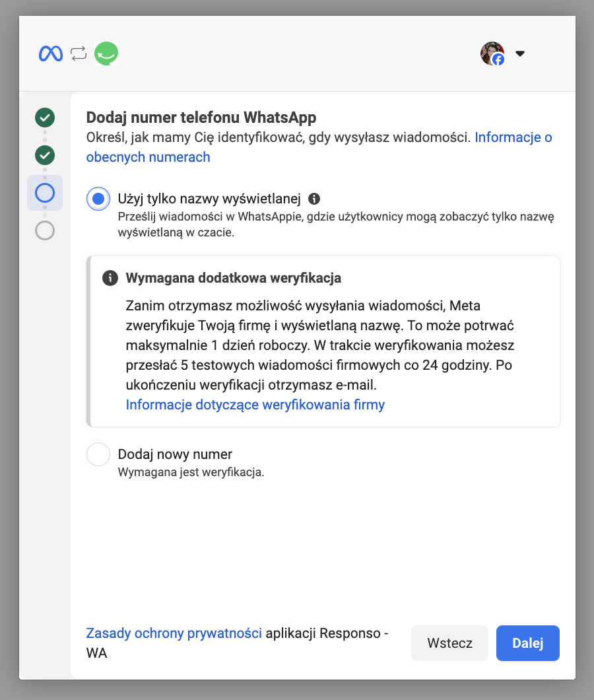Open 'Informacje dotyczące weryfikowania firmy' link
Screen dimensions: 594x700
click(x=255, y=405)
